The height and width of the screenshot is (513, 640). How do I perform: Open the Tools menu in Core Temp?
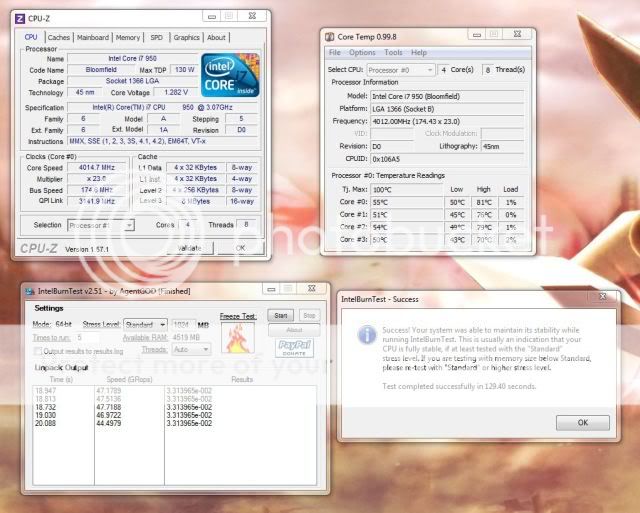pyautogui.click(x=393, y=53)
